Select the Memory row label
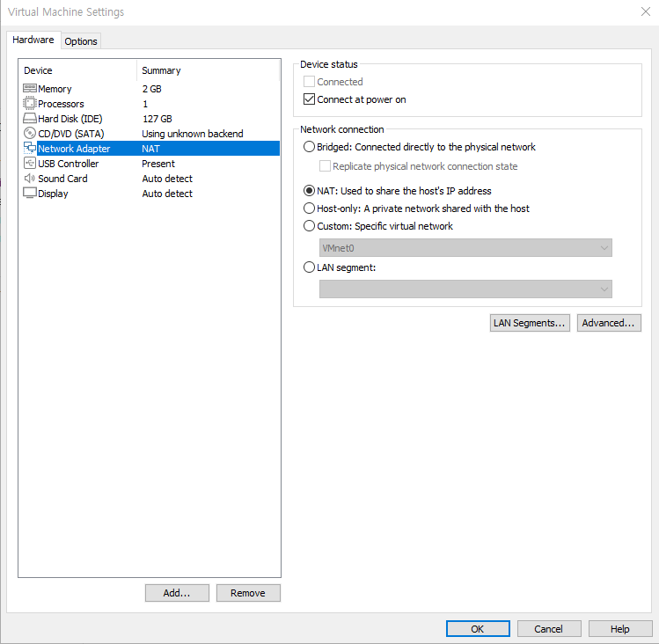 pyautogui.click(x=55, y=89)
